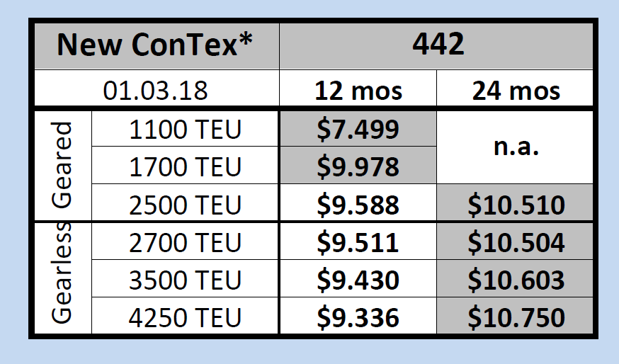This screenshot has height=364, width=619.
Task: Click the $9.978 rate cell
Action: click(358, 167)
